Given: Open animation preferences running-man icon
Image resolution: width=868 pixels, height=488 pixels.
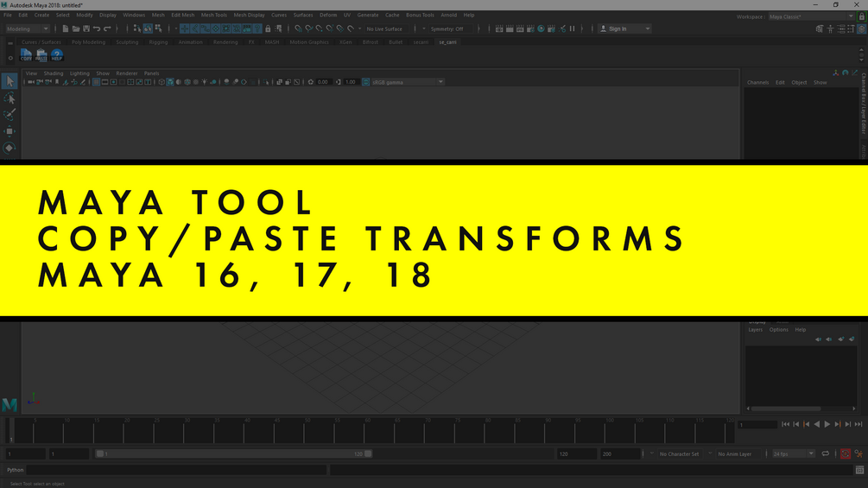Looking at the screenshot, I should [858, 453].
